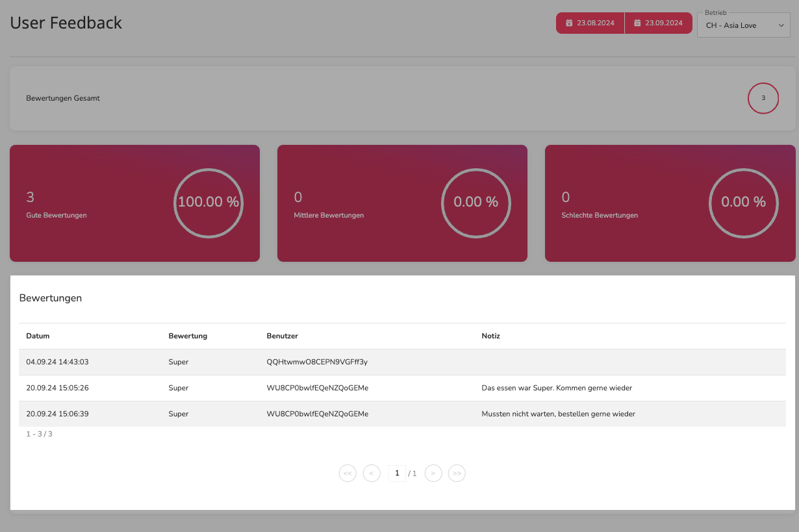
Task: Click Super rating in 15:05:26 row
Action: coord(178,388)
